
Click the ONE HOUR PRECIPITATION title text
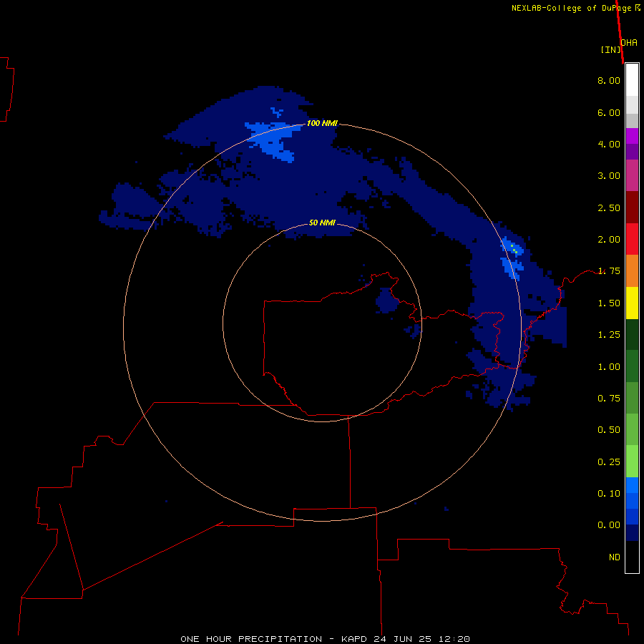click(251, 639)
